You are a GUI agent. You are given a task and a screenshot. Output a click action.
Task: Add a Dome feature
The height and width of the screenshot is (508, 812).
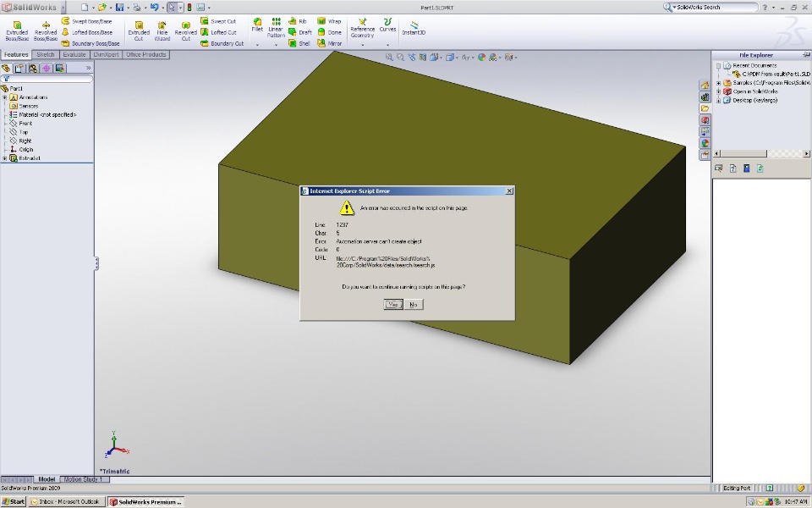[x=329, y=32]
